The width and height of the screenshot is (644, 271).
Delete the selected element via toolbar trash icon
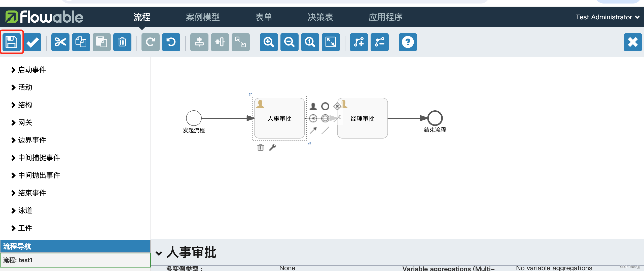click(x=122, y=42)
